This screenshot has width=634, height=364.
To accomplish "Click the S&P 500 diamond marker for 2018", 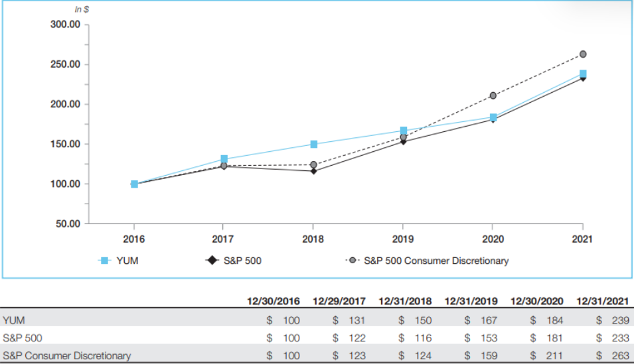I will (313, 171).
